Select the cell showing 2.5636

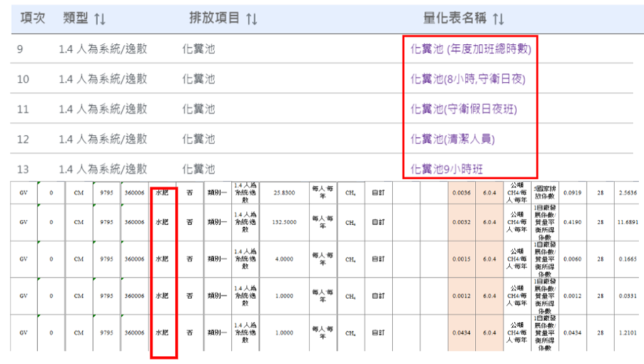(628, 193)
